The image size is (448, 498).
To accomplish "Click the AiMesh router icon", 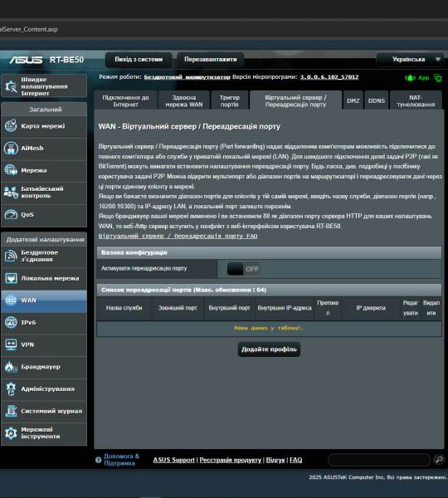I will [11, 148].
